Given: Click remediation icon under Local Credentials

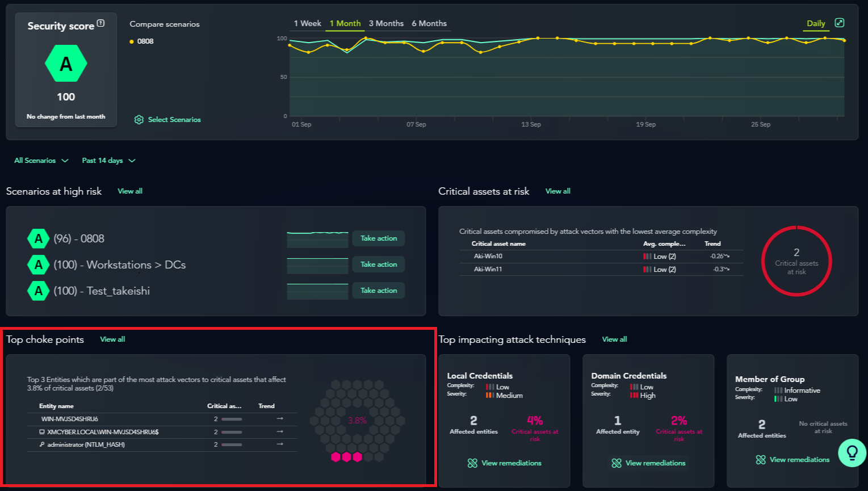Looking at the screenshot, I should [x=472, y=463].
